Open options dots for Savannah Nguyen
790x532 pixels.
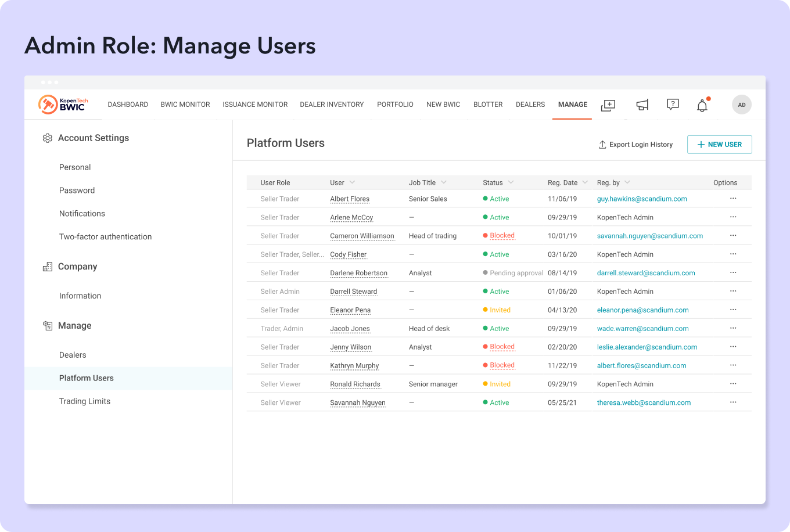733,402
